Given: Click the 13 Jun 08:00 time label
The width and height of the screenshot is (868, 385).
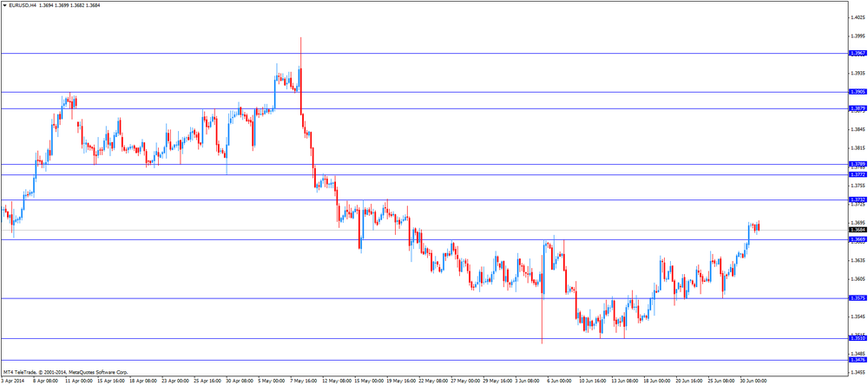Looking at the screenshot, I should (624, 381).
